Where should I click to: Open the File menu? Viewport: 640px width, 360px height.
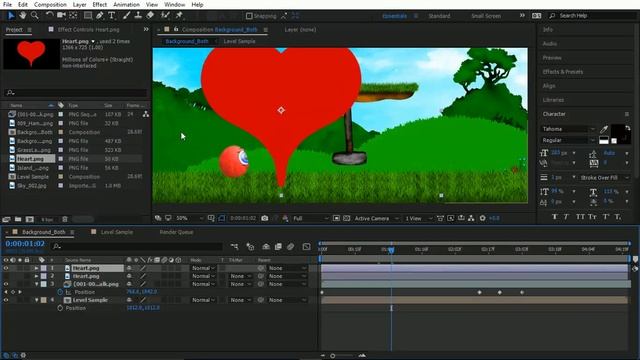click(7, 4)
